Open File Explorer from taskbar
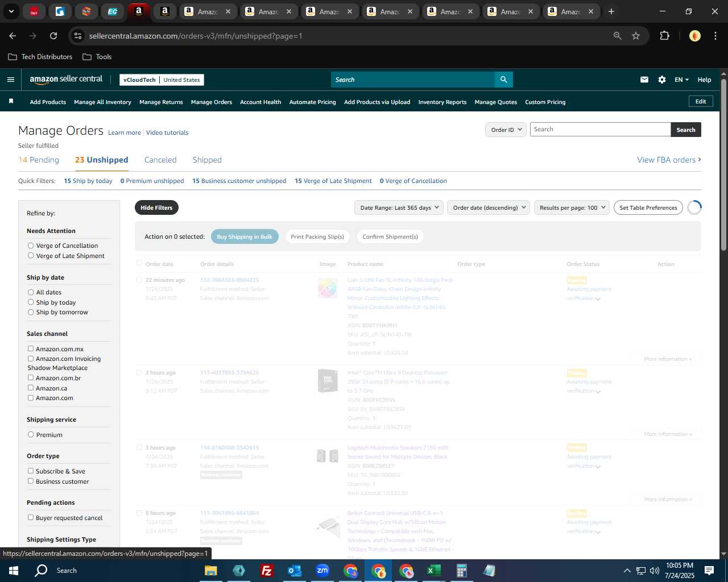728x582 pixels. (211, 571)
